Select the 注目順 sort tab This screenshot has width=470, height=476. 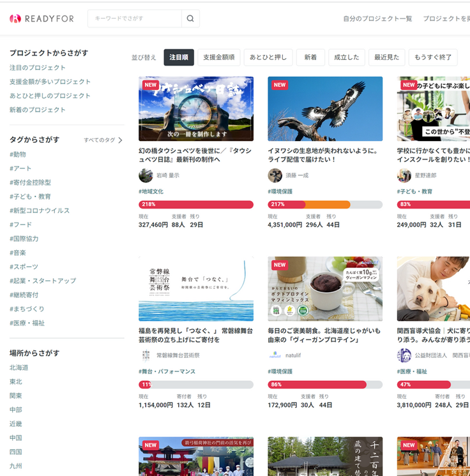(179, 57)
